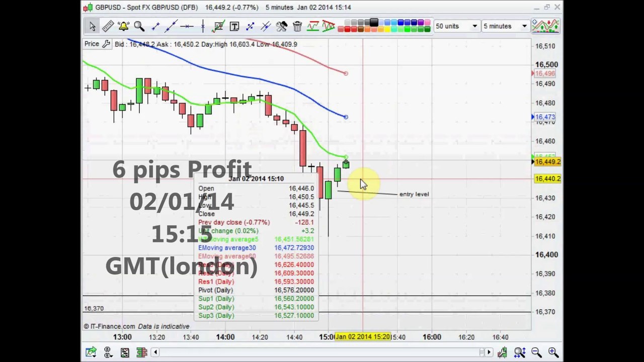Click 'EMoving average30' row in data tooltip
The width and height of the screenshot is (644, 362).
click(256, 248)
